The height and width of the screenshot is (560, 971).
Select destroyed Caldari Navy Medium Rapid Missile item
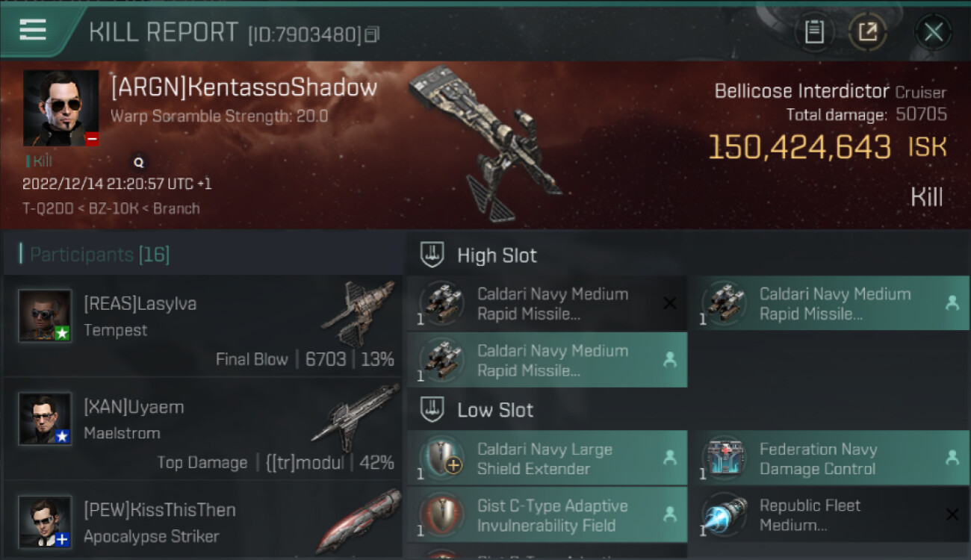[547, 303]
